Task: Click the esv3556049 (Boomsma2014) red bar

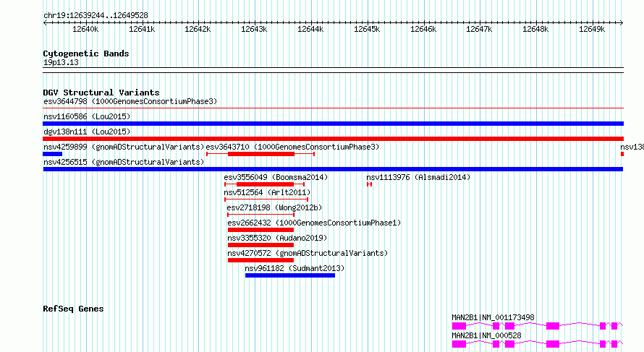Action: (x=265, y=184)
